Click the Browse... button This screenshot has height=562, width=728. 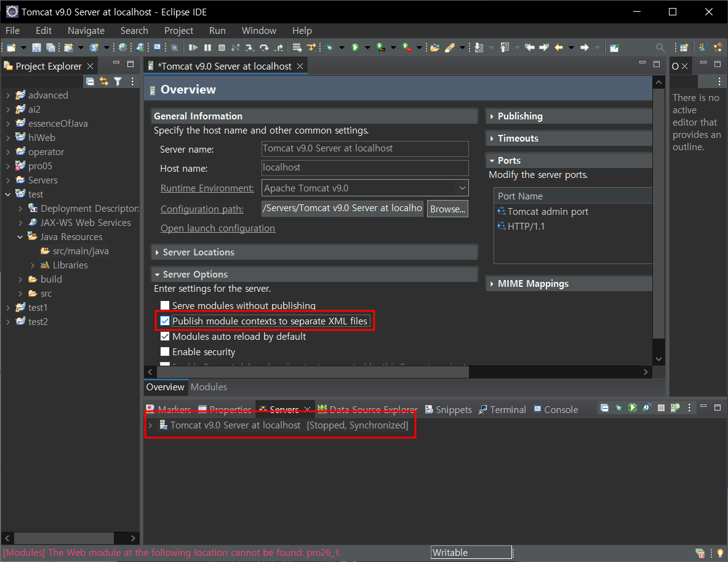point(447,209)
